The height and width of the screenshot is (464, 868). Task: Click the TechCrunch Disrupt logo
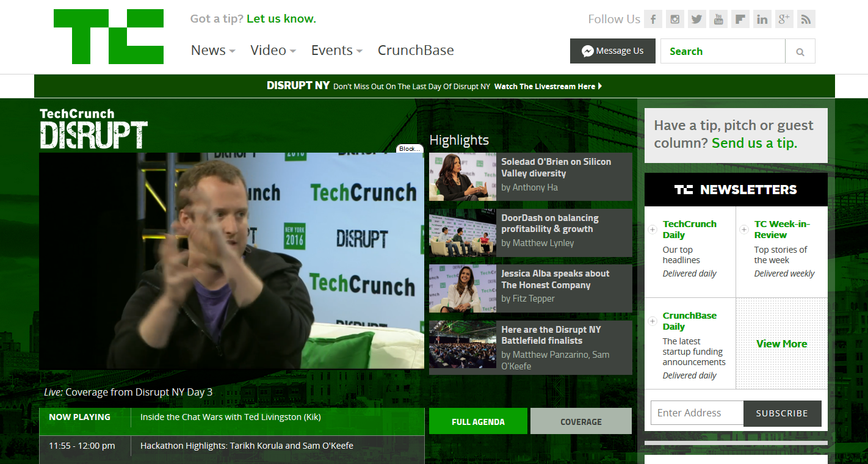click(93, 128)
